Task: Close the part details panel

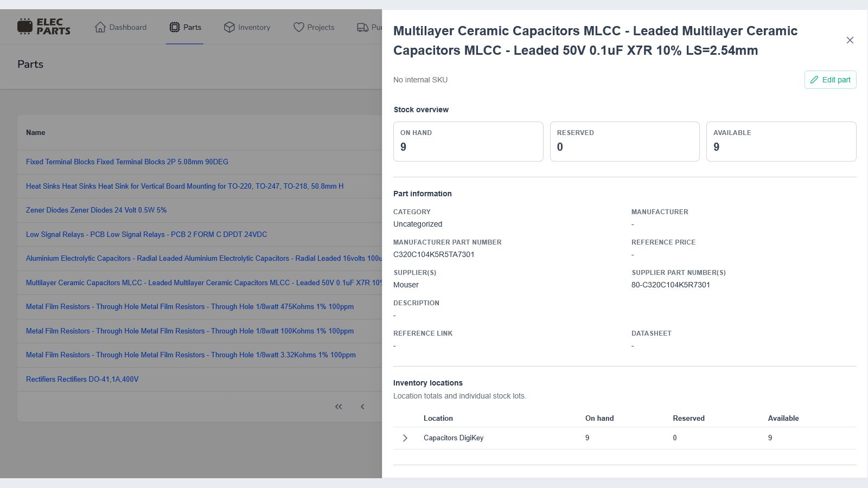Action: pos(850,40)
